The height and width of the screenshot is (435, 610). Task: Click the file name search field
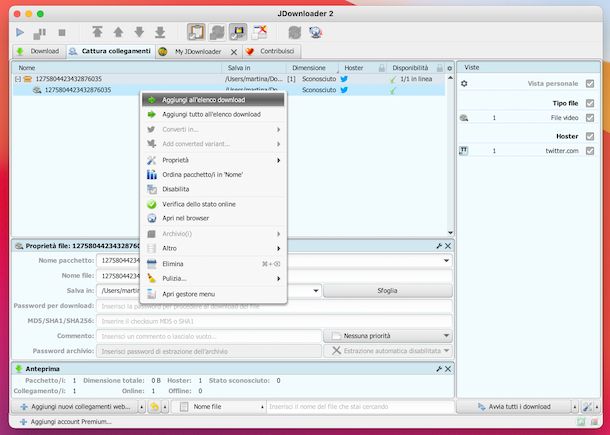click(x=360, y=407)
